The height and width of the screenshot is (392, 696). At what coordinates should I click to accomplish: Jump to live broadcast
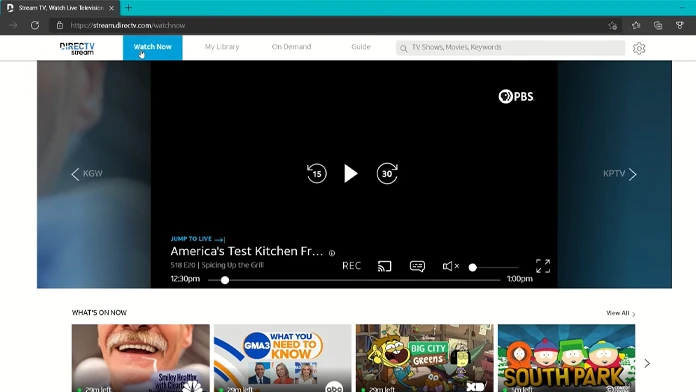coord(198,239)
